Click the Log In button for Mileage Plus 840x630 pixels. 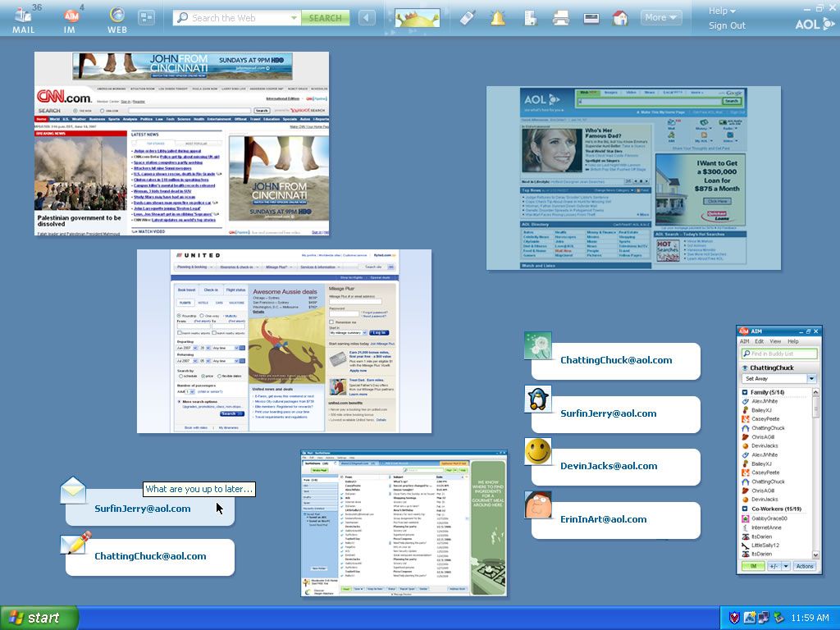(380, 333)
